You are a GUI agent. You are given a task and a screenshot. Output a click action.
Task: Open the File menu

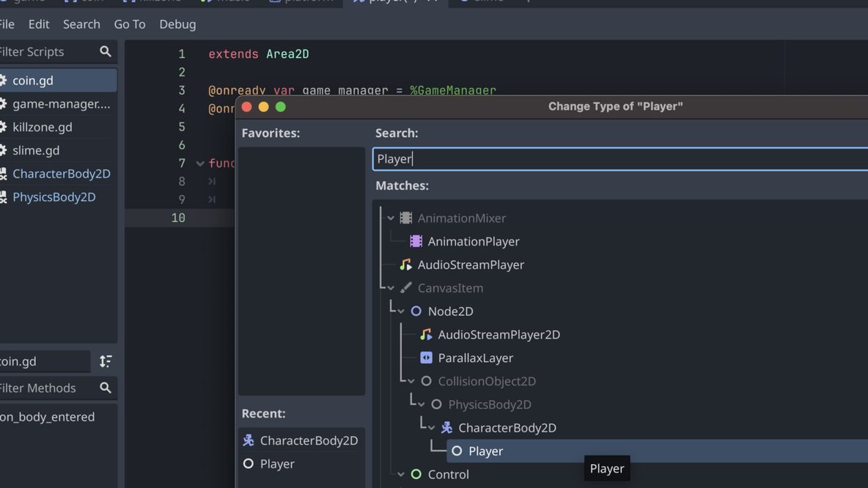(7, 24)
